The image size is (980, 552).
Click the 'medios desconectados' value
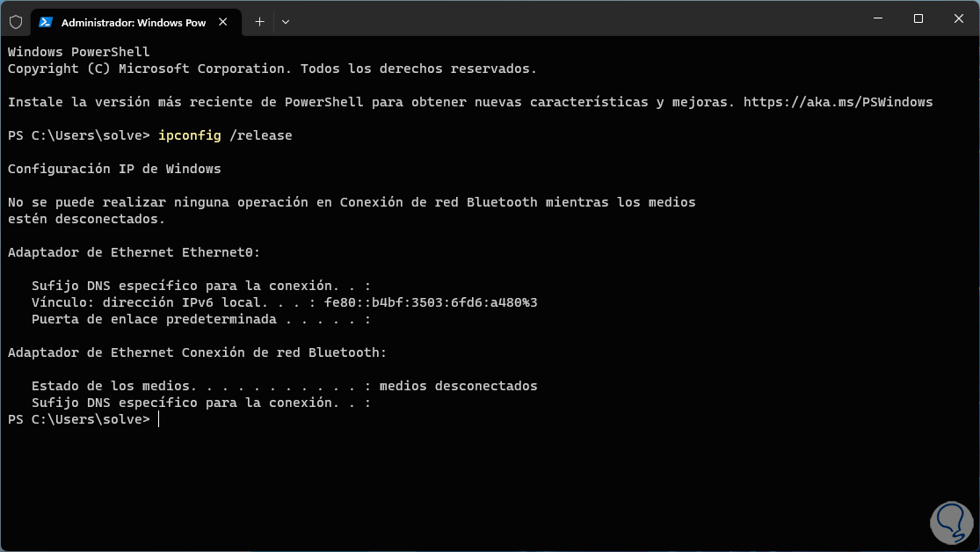458,387
